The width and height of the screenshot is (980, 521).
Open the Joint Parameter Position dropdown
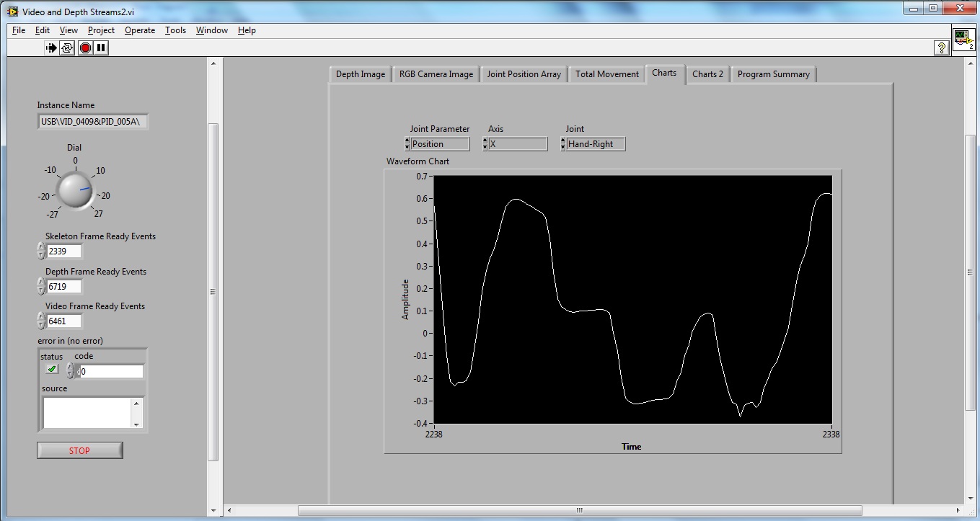click(x=440, y=144)
